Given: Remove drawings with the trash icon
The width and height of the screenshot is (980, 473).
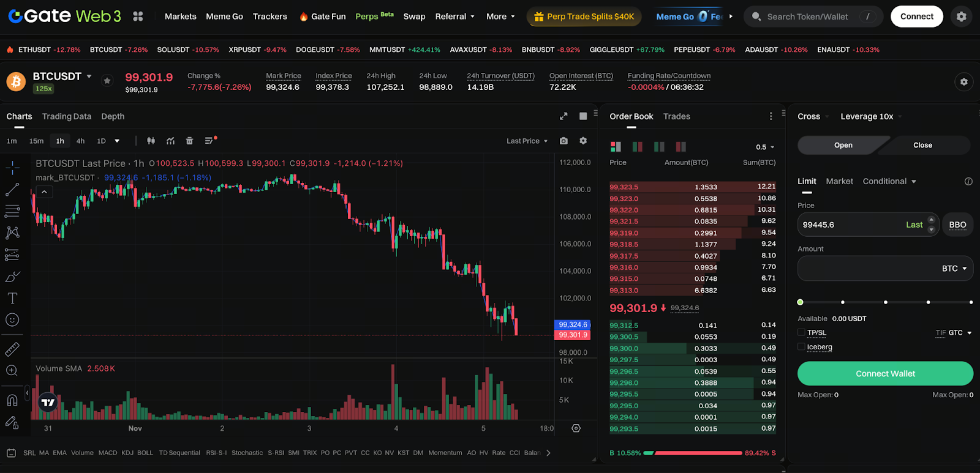Looking at the screenshot, I should [x=189, y=141].
